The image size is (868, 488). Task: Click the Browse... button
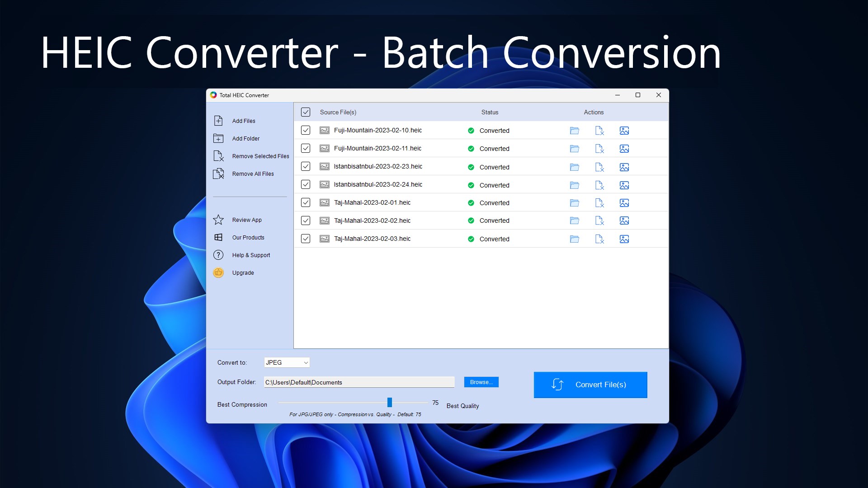tap(481, 382)
